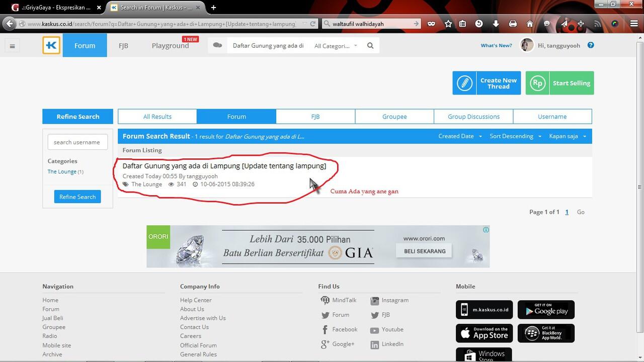Screen dimensions: 644x362
Task: Click The Lounge tag under thread
Action: pyautogui.click(x=146, y=185)
